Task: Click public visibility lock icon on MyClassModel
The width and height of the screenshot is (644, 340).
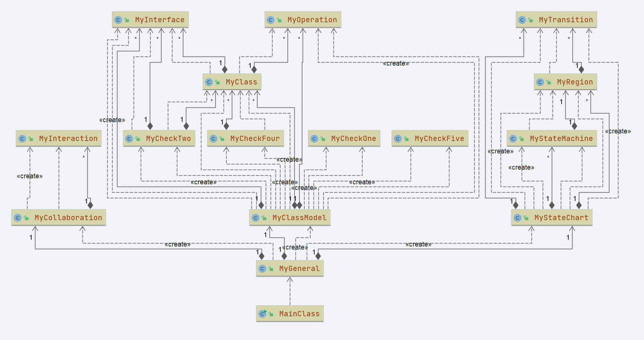Action: [x=264, y=218]
